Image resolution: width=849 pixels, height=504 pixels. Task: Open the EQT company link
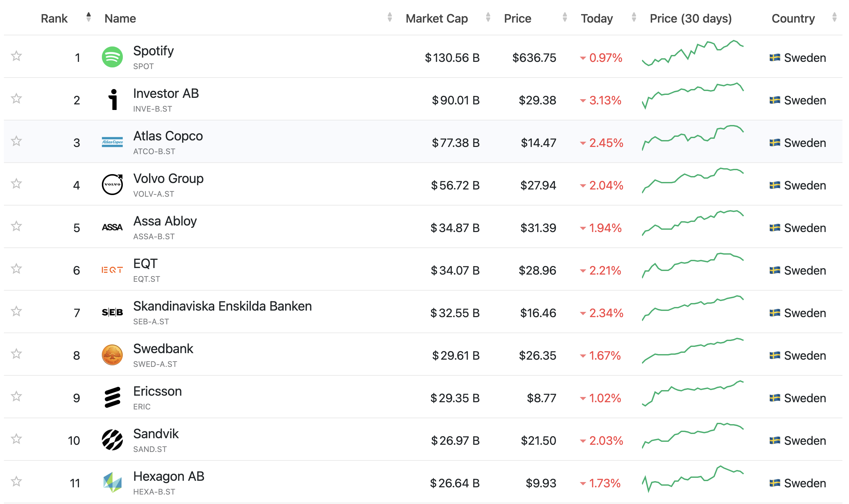point(145,264)
